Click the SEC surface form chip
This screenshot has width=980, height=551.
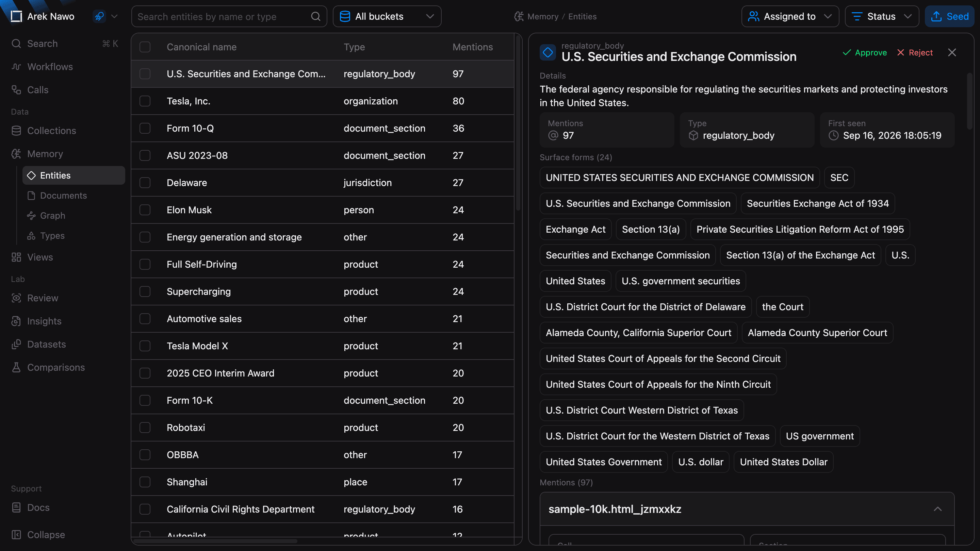pos(839,178)
